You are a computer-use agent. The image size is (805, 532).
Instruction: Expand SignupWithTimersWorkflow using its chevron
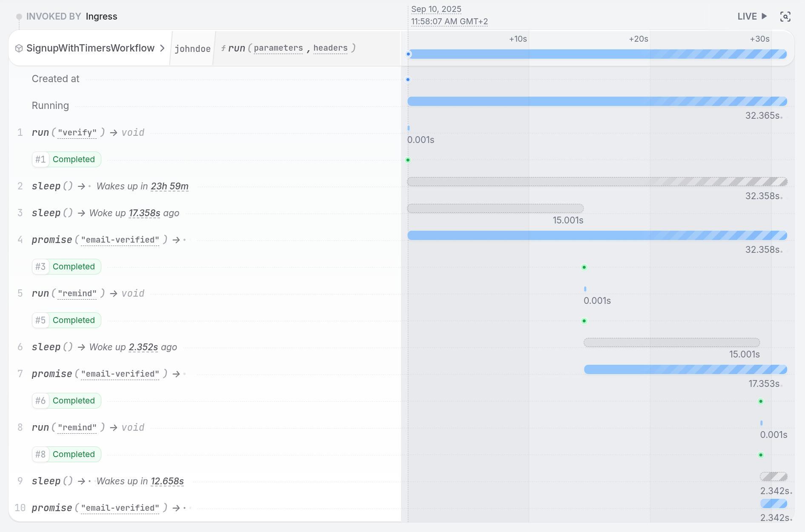tap(162, 48)
